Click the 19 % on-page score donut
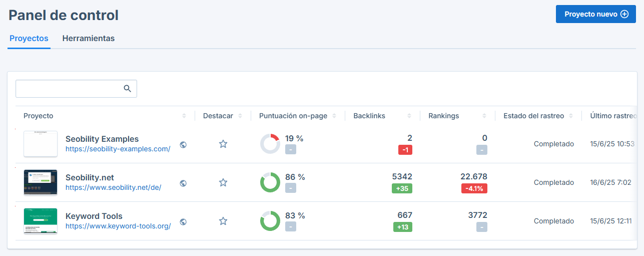 tap(270, 144)
